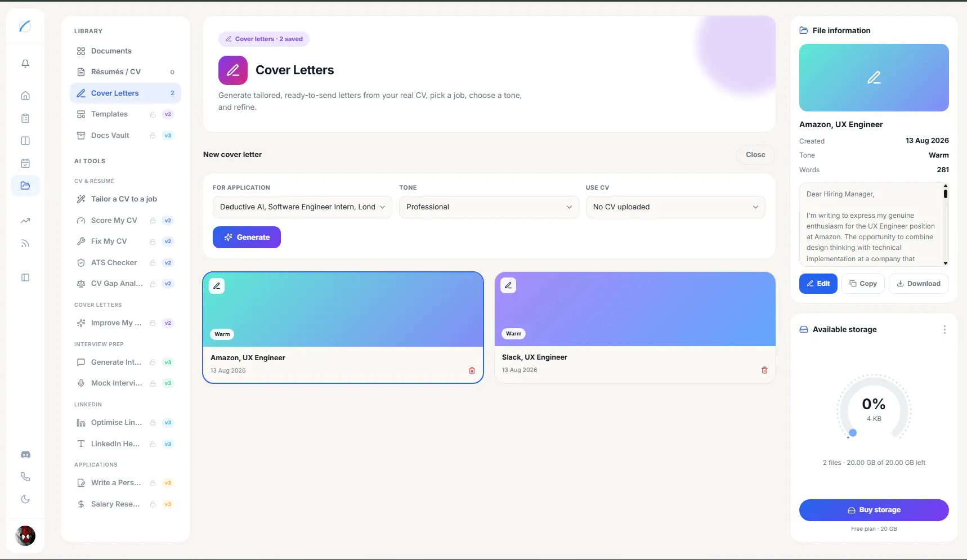Open Improve My cover letter tool
The width and height of the screenshot is (967, 560).
[x=126, y=323]
